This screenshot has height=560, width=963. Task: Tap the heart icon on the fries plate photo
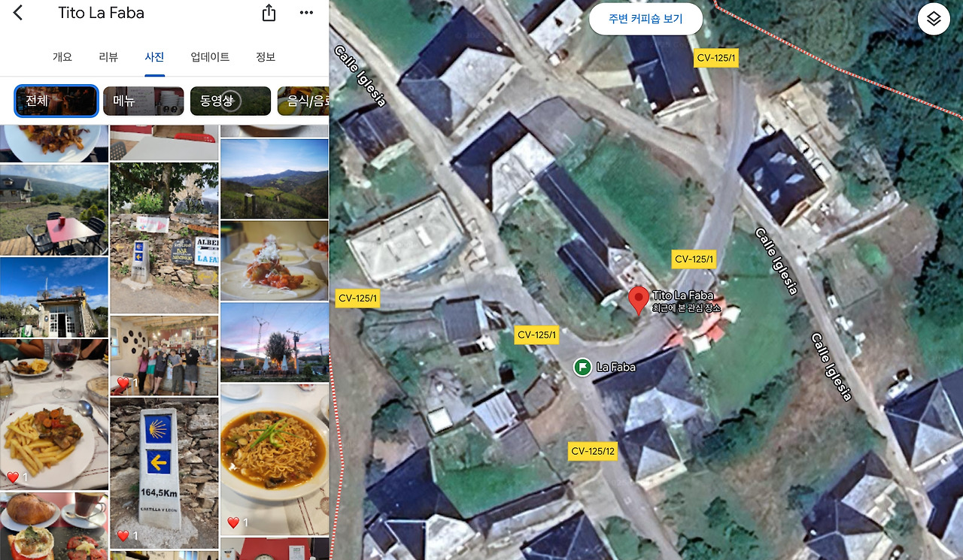pyautogui.click(x=13, y=477)
